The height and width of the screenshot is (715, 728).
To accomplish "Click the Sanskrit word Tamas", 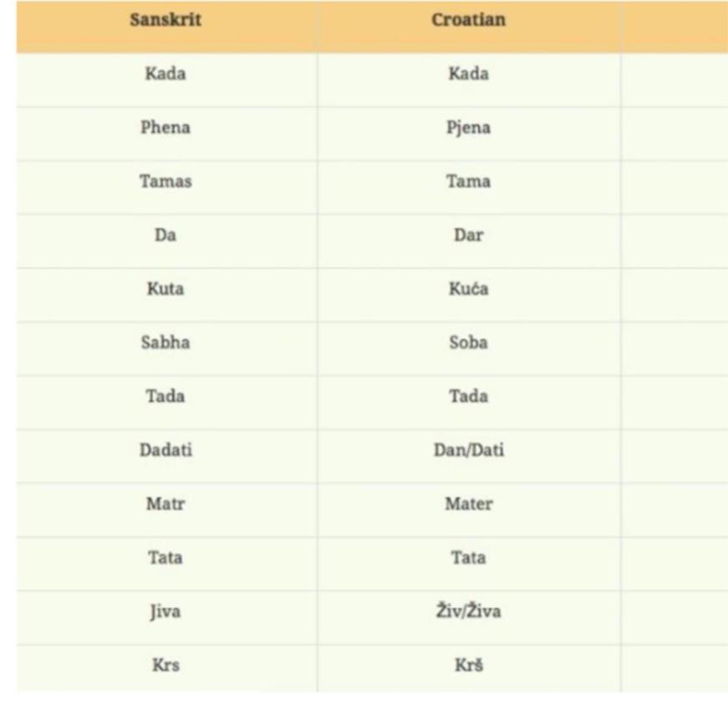I will pyautogui.click(x=165, y=181).
